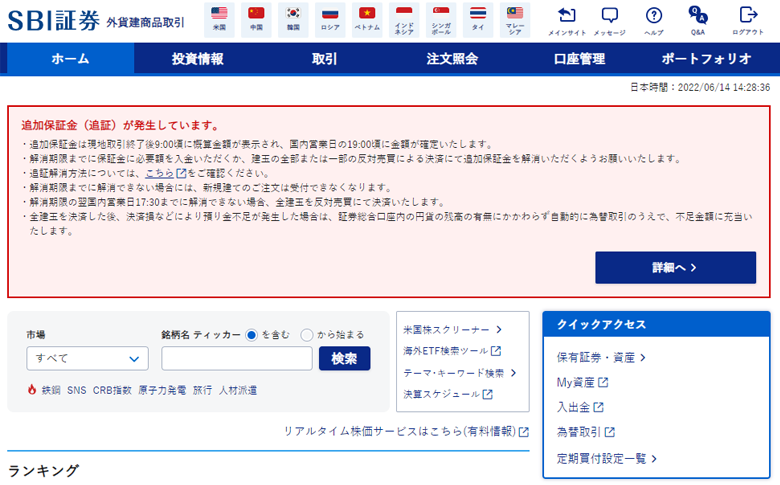Open the ホーム tab

(70, 59)
